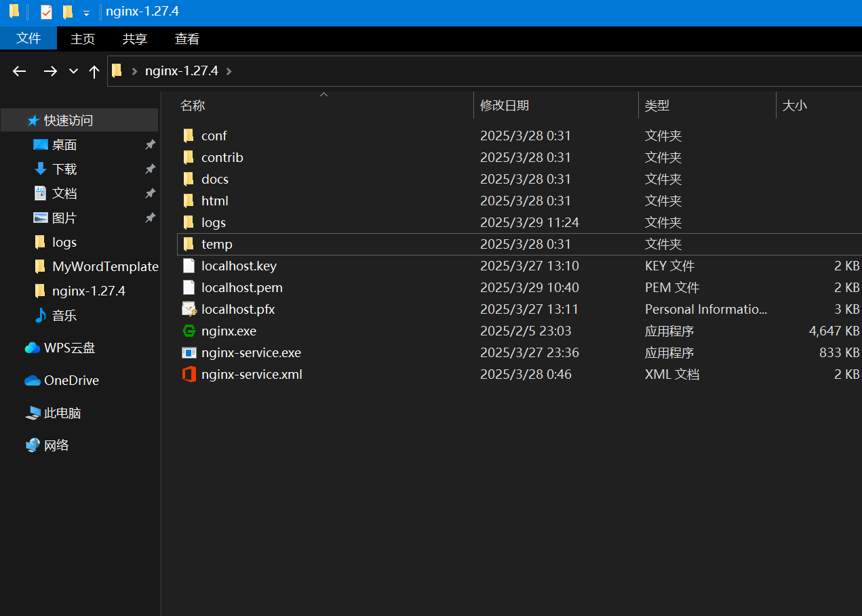Select the nginx-service.xml file name
The height and width of the screenshot is (616, 862).
(x=252, y=374)
